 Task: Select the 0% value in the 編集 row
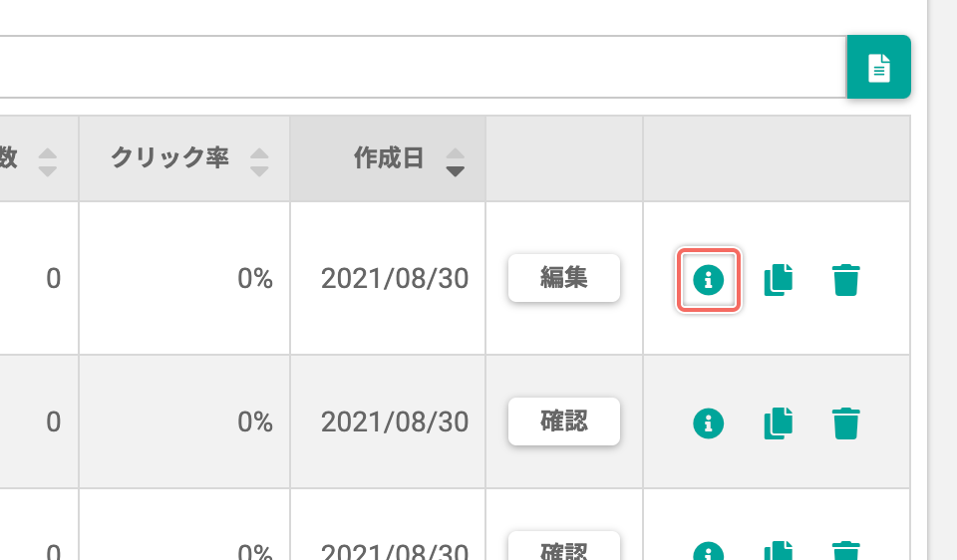pyautogui.click(x=255, y=279)
